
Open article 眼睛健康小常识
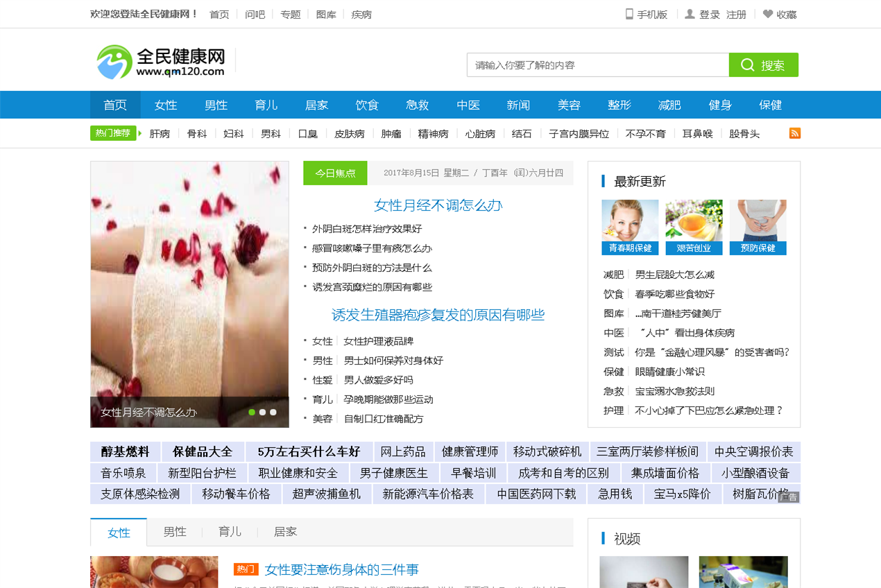669,372
